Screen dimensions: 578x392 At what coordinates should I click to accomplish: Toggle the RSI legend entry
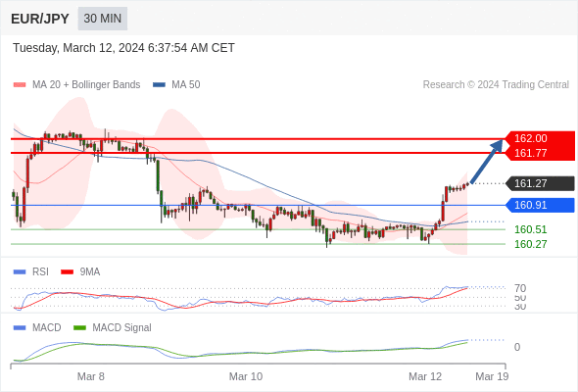[31, 271]
